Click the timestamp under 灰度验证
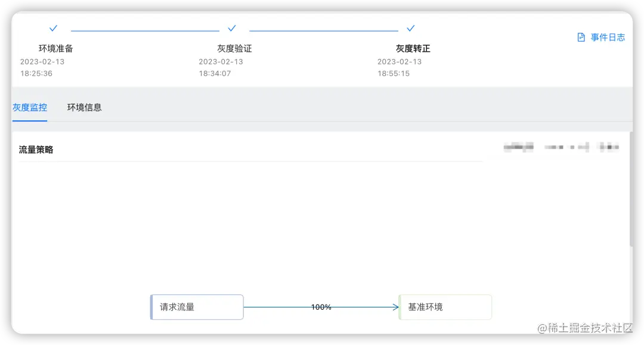The height and width of the screenshot is (345, 644). click(221, 67)
